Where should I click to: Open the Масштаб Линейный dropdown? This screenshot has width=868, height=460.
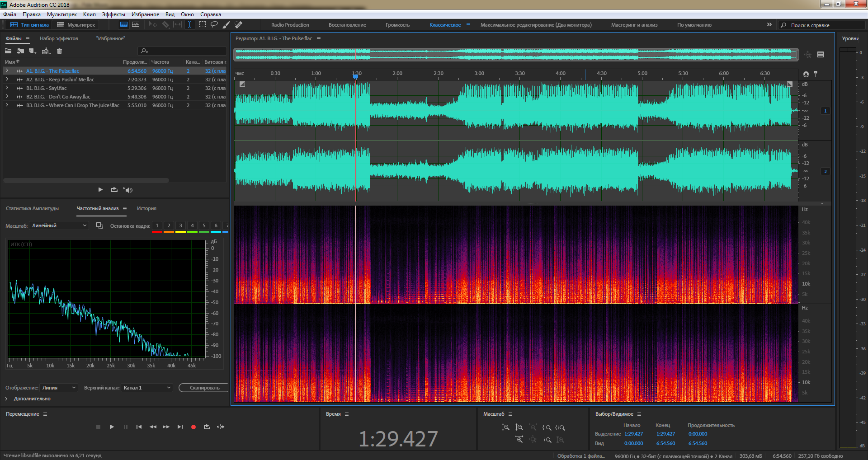click(x=59, y=225)
